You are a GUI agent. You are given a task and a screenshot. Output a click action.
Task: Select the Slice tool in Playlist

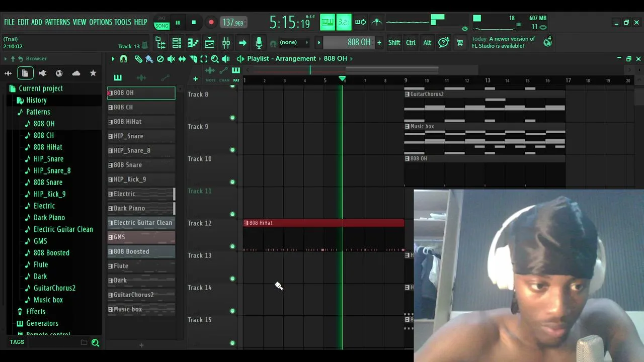(x=193, y=59)
